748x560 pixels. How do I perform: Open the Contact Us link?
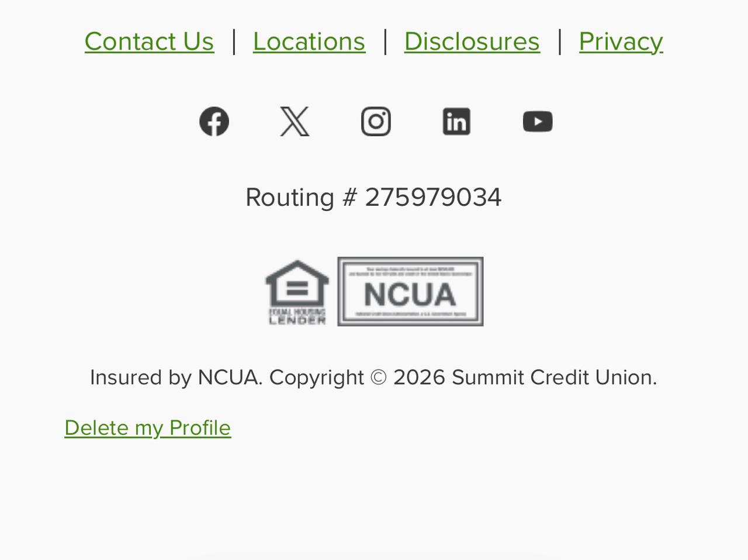click(149, 42)
